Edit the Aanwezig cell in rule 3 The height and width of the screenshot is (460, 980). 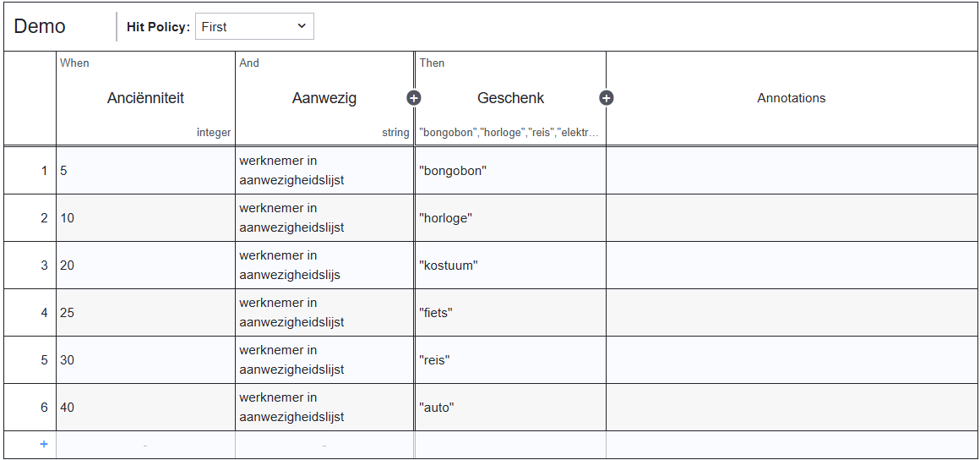(x=324, y=266)
